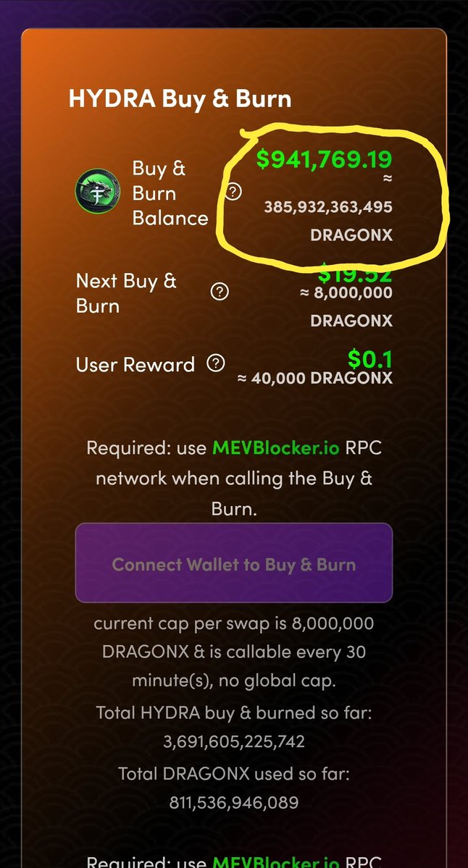Click the HYDRA Buy & Burn heading
468x868 pixels.
(x=180, y=99)
